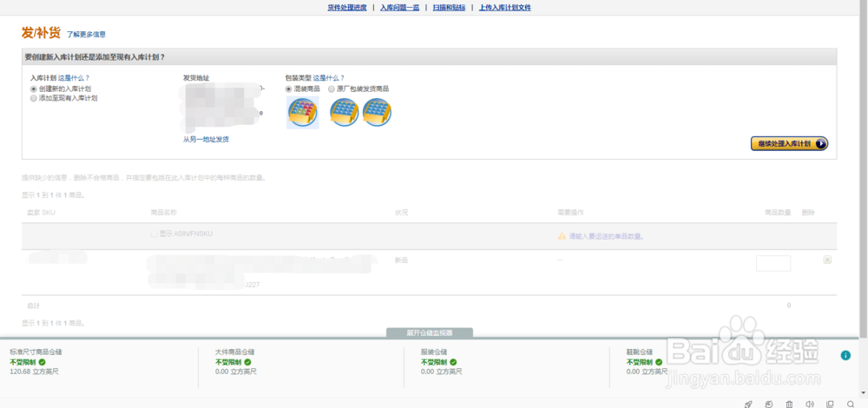
Task: Click 继续处理入库计划 button
Action: [x=789, y=143]
